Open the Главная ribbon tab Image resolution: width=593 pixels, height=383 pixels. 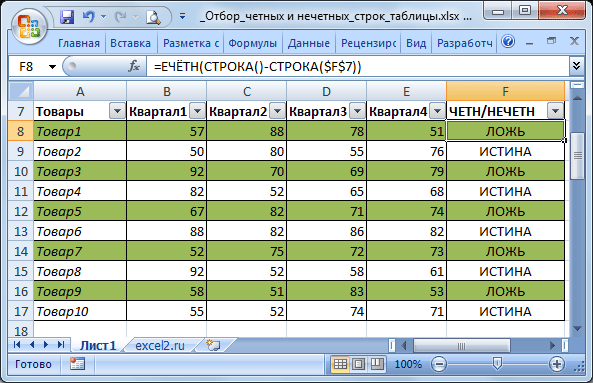point(79,43)
